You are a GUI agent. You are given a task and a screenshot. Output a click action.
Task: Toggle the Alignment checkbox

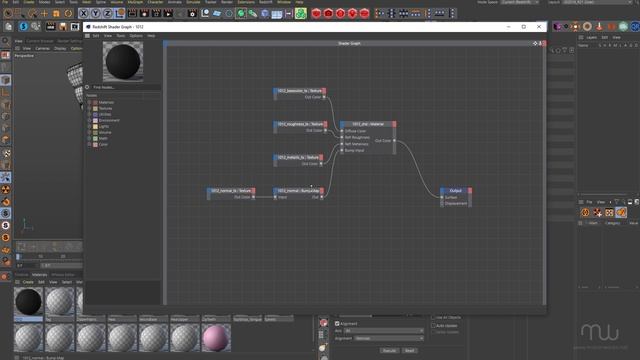337,324
